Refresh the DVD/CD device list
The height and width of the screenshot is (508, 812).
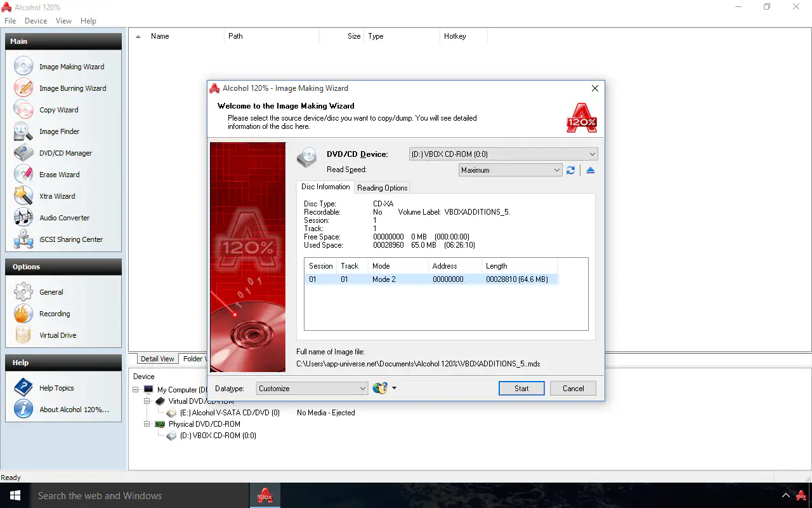570,170
